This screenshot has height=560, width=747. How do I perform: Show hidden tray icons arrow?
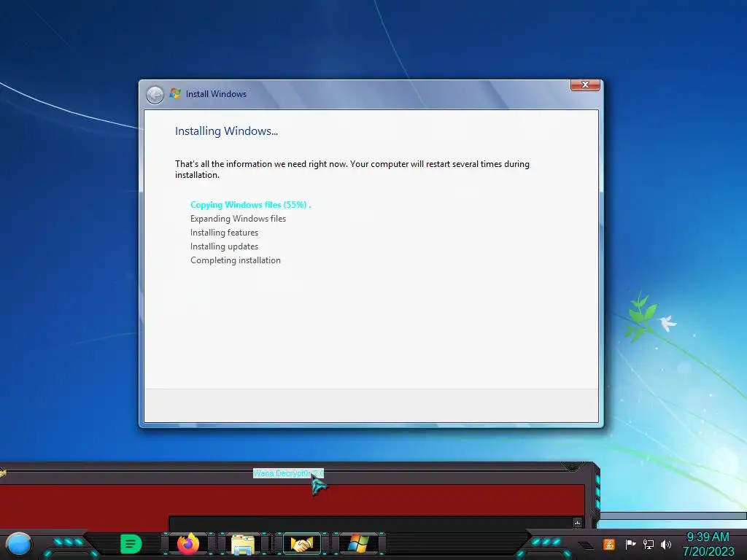(x=586, y=545)
